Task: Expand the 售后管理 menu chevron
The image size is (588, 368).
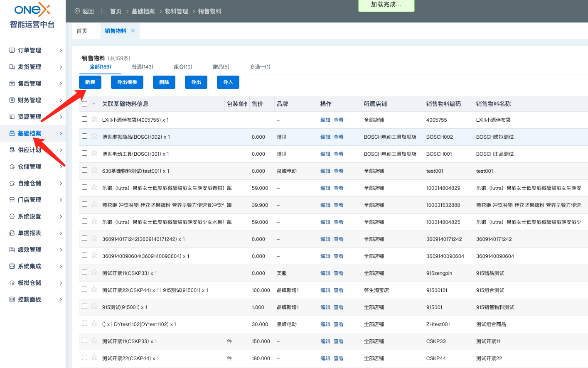Action: click(61, 83)
